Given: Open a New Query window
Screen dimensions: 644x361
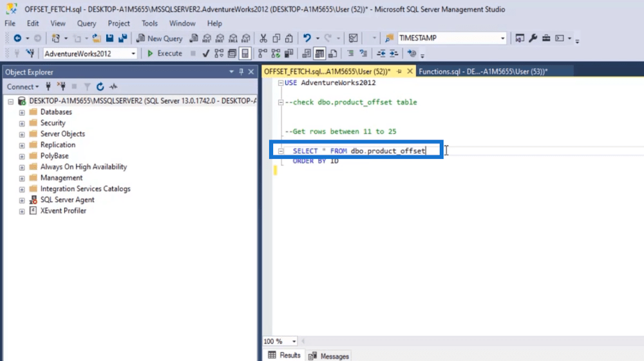Looking at the screenshot, I should (x=159, y=38).
